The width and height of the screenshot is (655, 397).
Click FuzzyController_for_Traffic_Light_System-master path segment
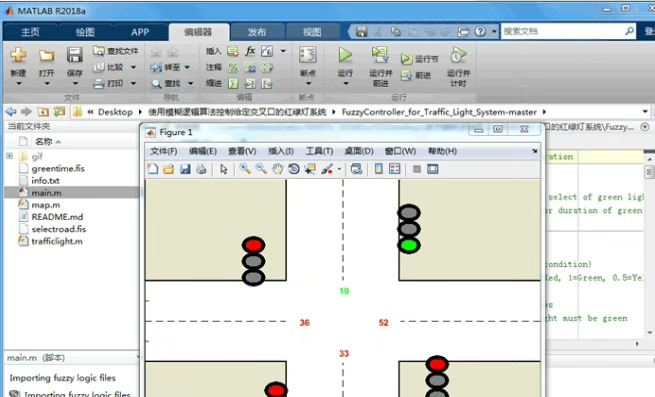[439, 112]
